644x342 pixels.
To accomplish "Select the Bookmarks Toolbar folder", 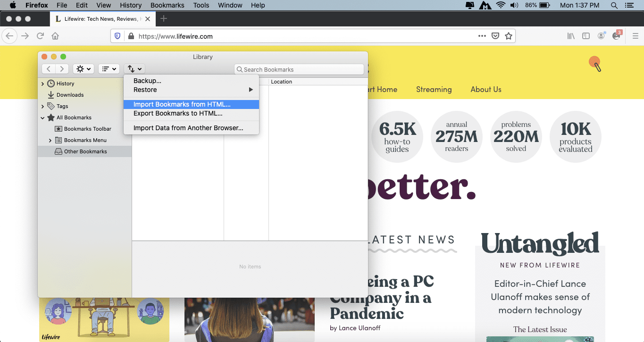I will pyautogui.click(x=88, y=129).
